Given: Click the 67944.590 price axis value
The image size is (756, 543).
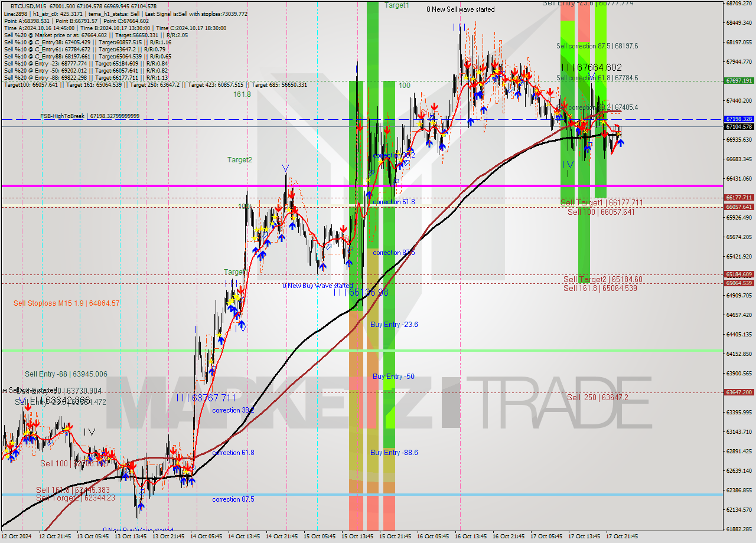Looking at the screenshot, I should click(x=739, y=61).
